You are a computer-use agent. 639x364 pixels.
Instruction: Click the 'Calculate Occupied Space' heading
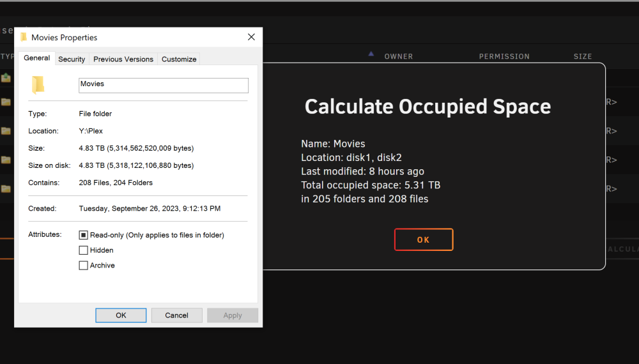(x=428, y=107)
